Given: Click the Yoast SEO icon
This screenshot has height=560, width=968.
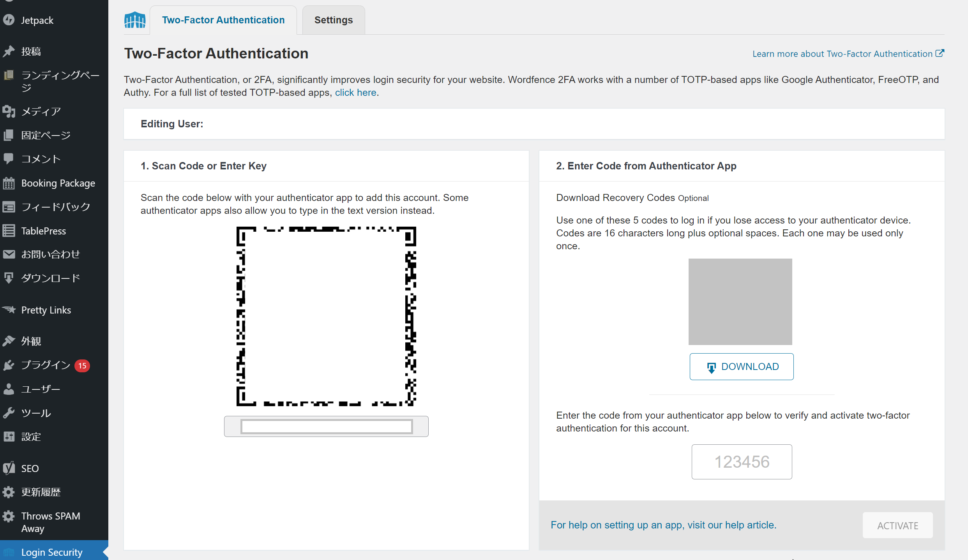Looking at the screenshot, I should click(9, 468).
